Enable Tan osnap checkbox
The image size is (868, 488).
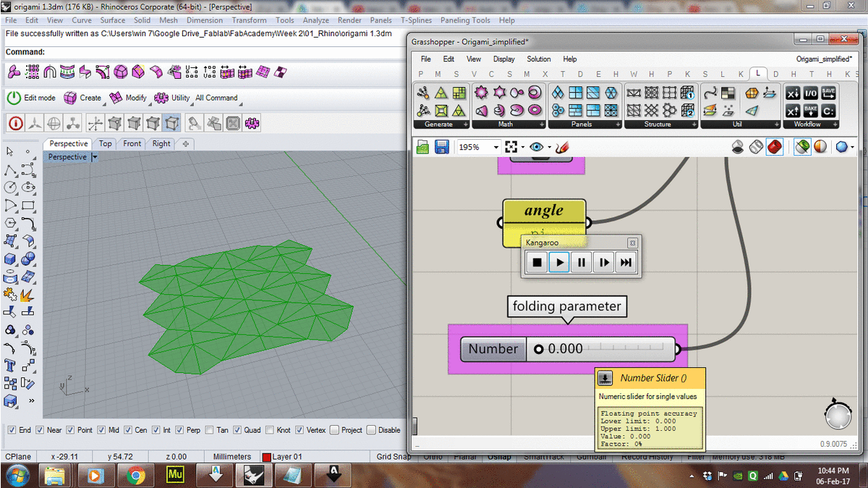coord(210,430)
